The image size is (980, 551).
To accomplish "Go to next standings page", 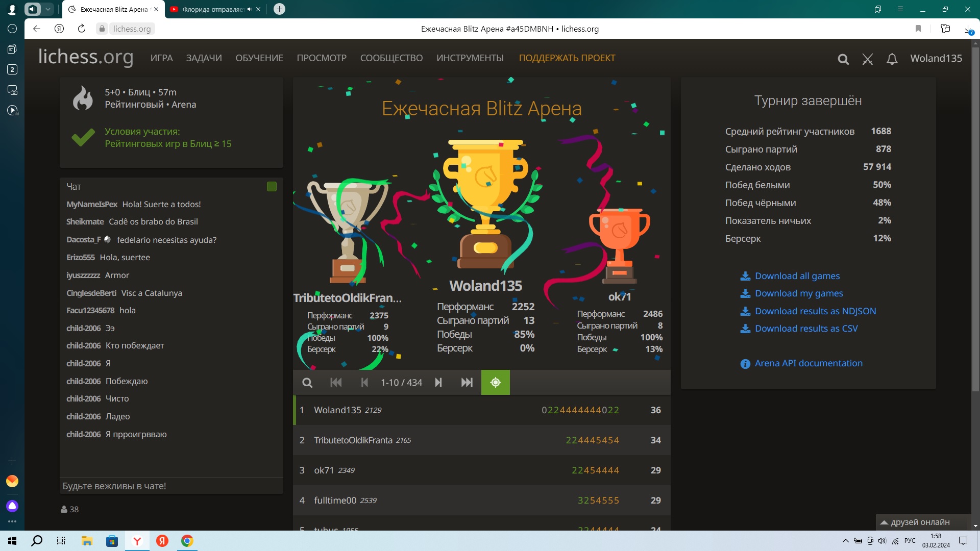I will [438, 383].
